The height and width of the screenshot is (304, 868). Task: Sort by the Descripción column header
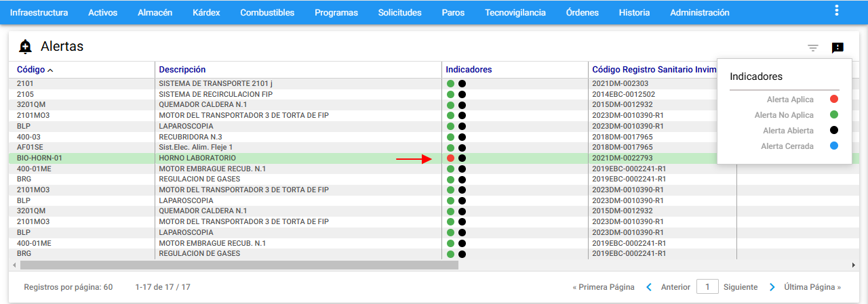click(182, 70)
